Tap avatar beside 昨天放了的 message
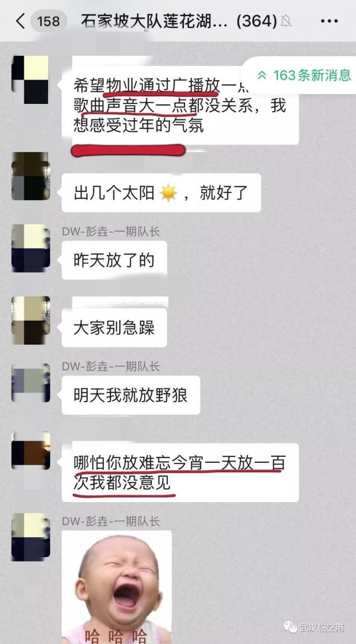Viewport: 356px width, 644px height. click(30, 248)
